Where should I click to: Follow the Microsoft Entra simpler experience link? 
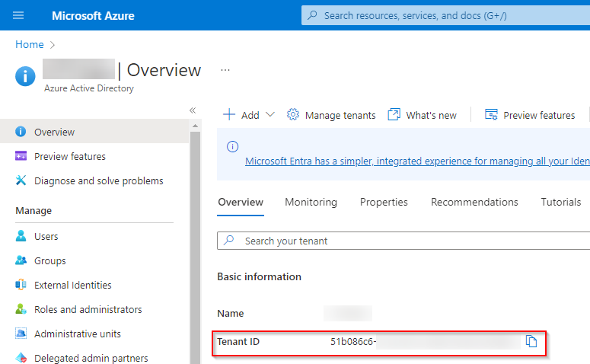pos(417,161)
